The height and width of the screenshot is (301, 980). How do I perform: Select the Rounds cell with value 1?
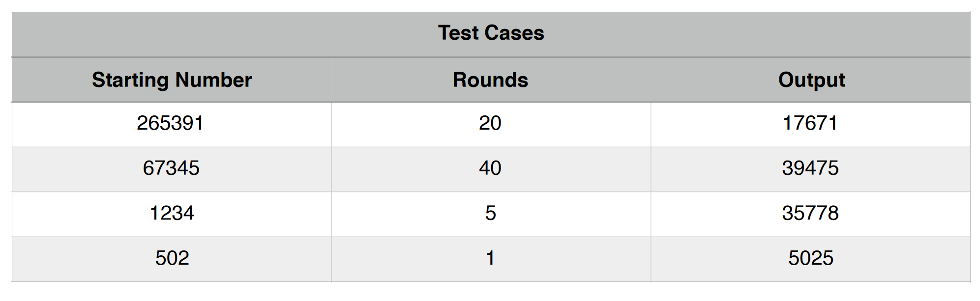click(x=491, y=259)
